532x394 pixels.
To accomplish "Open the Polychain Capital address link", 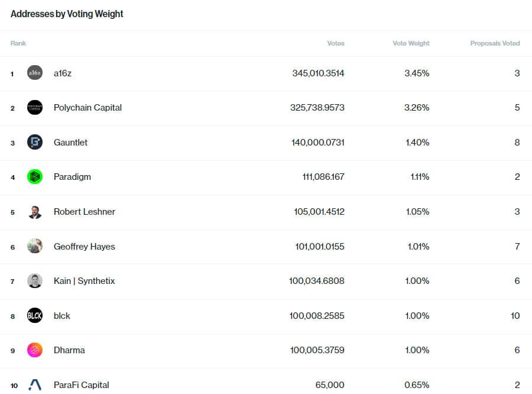I will [87, 108].
